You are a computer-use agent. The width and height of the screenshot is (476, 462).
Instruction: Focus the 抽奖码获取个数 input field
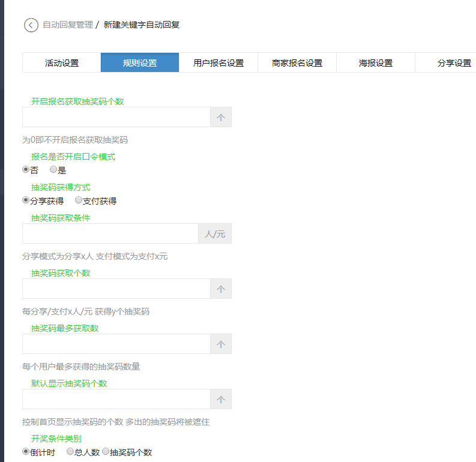(x=116, y=289)
